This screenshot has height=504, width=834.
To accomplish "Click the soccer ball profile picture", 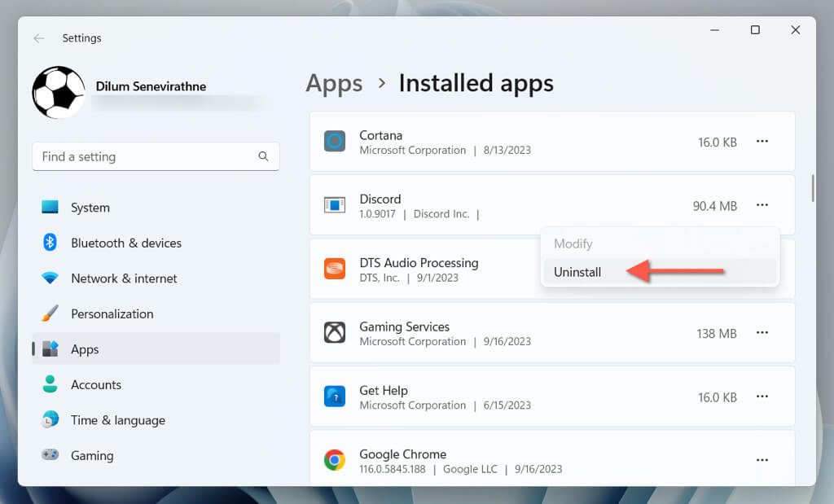I will [x=59, y=93].
